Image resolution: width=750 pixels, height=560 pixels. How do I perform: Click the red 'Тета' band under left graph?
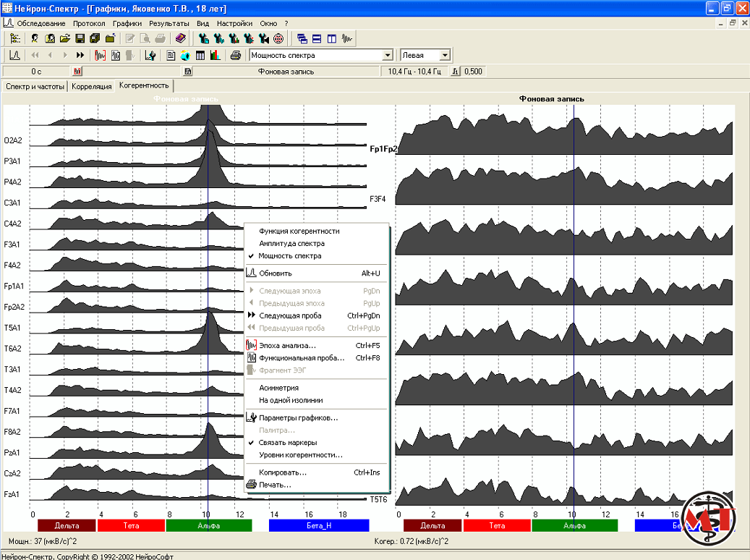click(131, 525)
